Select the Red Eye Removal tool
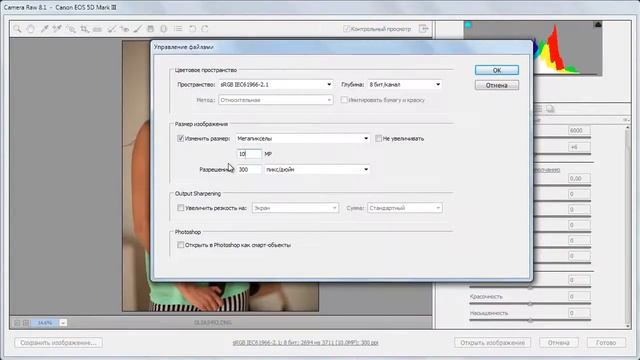 tap(124, 29)
